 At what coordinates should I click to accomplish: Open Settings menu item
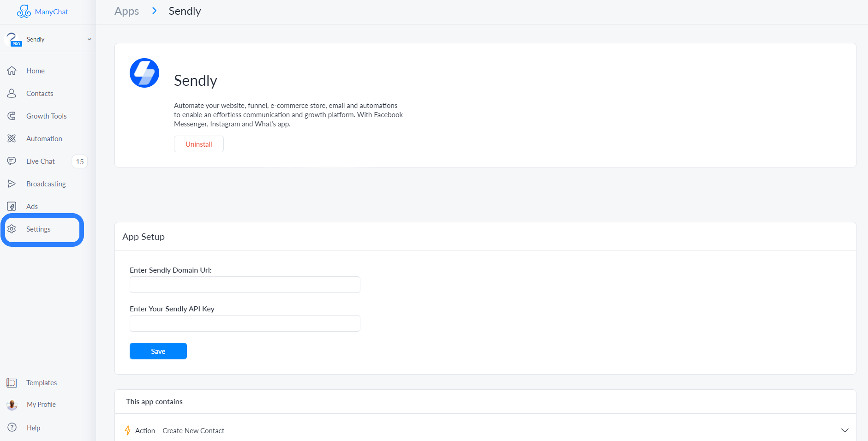click(38, 229)
